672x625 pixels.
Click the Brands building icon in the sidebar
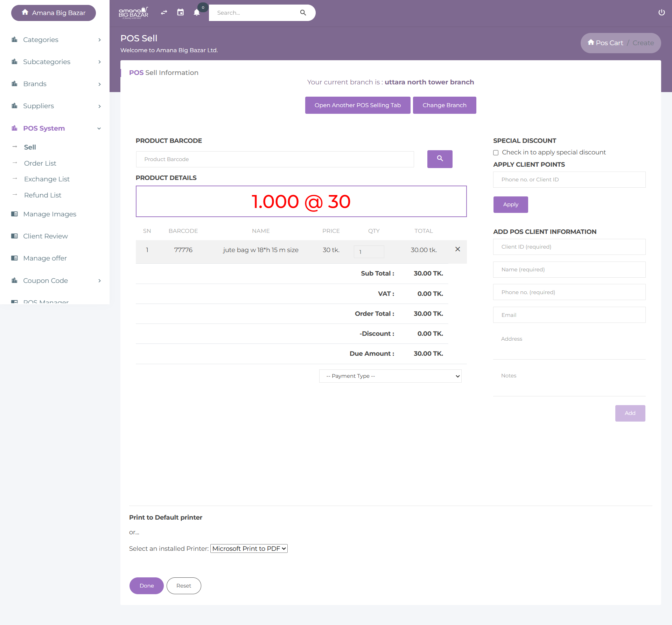point(14,84)
